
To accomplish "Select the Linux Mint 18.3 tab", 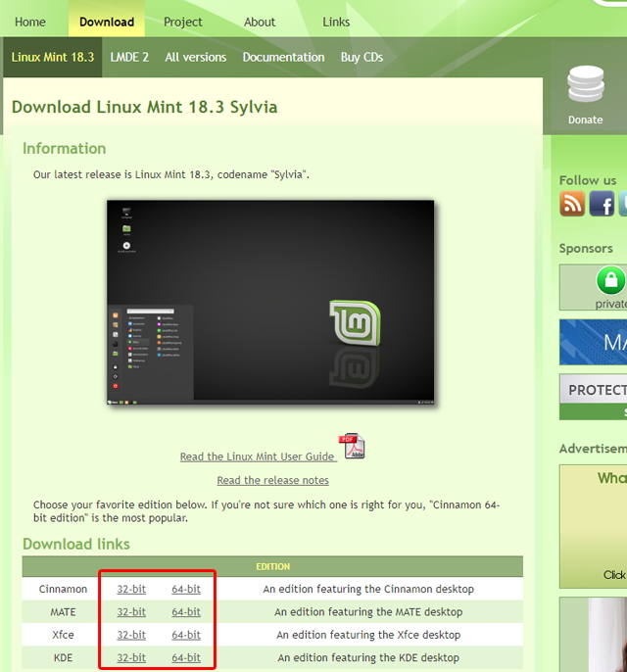I will tap(53, 57).
